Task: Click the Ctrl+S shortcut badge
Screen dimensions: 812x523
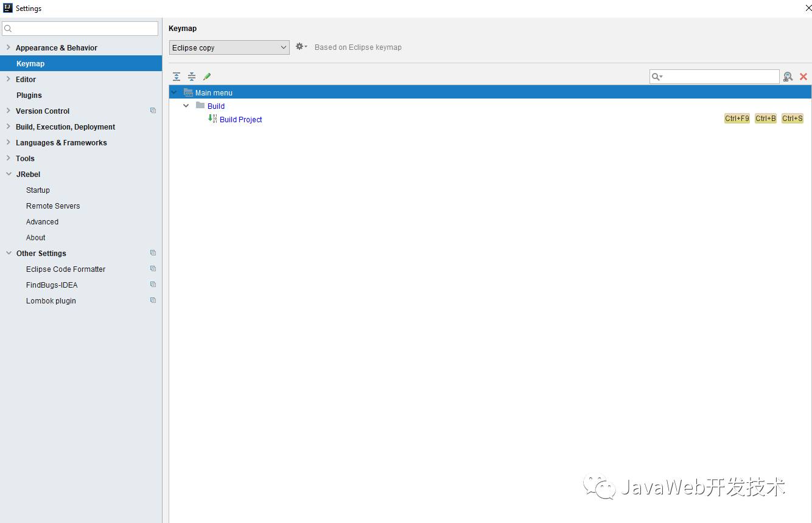Action: coord(793,119)
